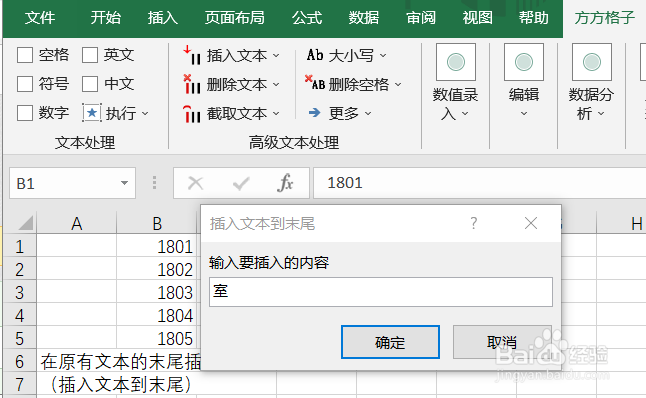The width and height of the screenshot is (646, 398).
Task: Switch to the 帮助 tab
Action: point(534,18)
